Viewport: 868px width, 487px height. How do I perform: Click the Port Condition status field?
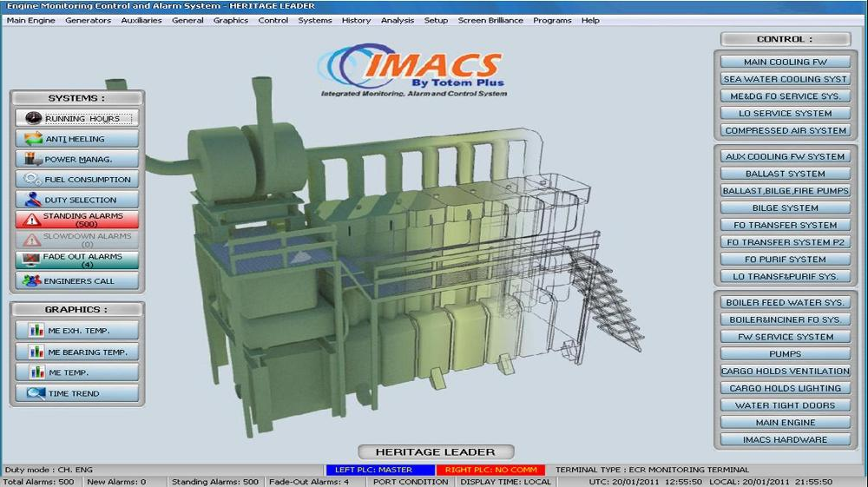click(411, 482)
